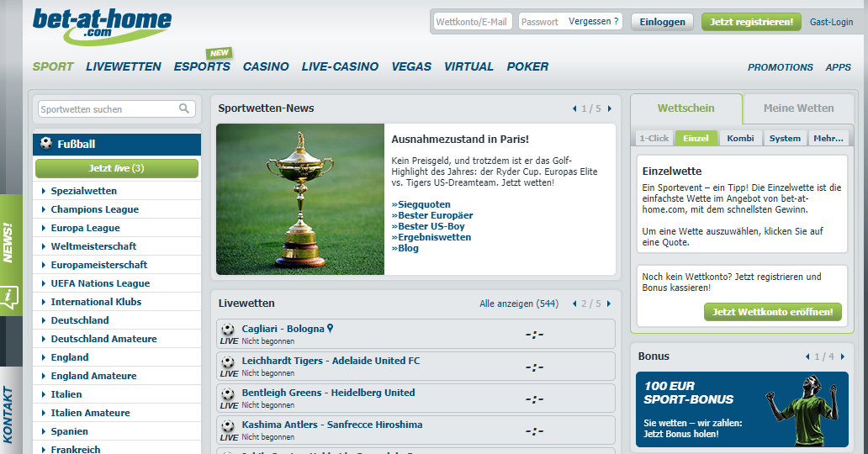Open the Siegquoten link

[x=421, y=204]
